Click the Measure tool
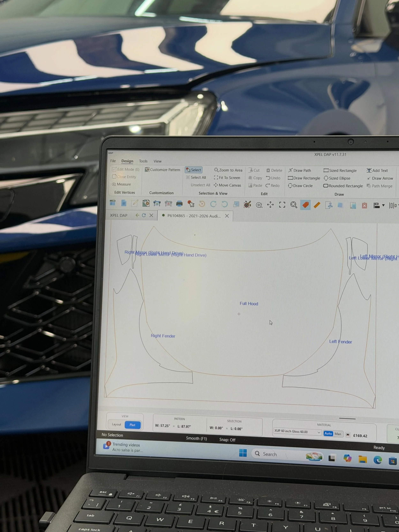 point(121,184)
